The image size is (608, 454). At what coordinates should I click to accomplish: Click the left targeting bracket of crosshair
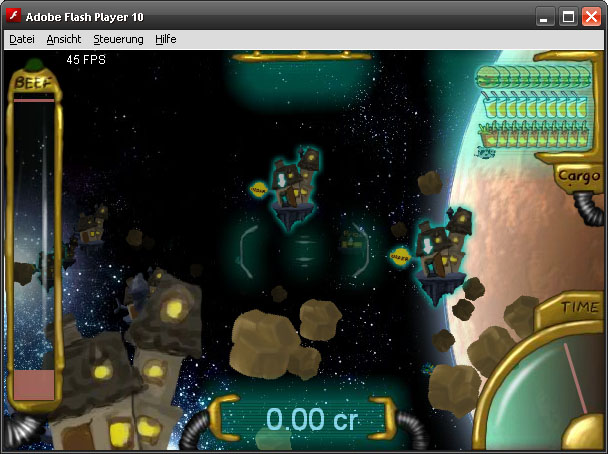[248, 251]
